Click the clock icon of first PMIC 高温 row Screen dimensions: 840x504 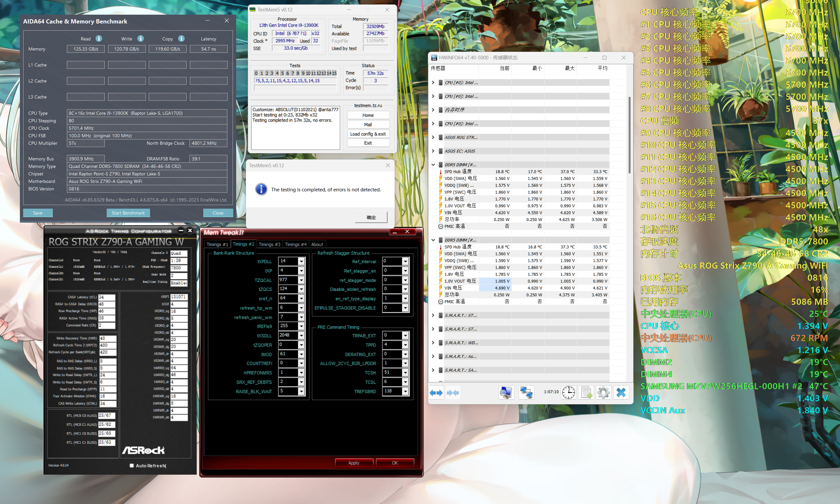tap(440, 226)
